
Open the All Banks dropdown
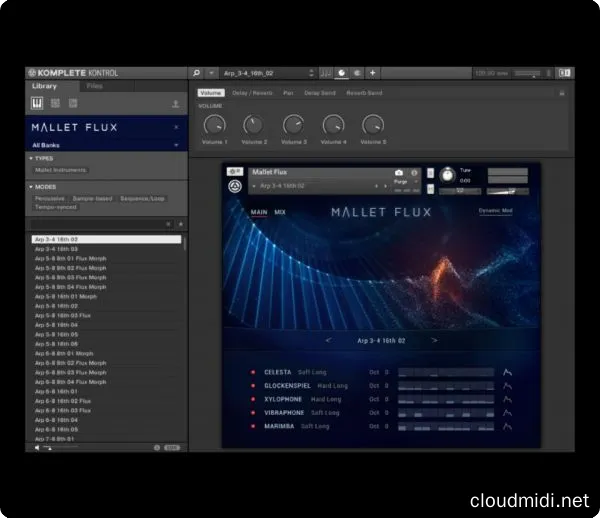tap(105, 145)
